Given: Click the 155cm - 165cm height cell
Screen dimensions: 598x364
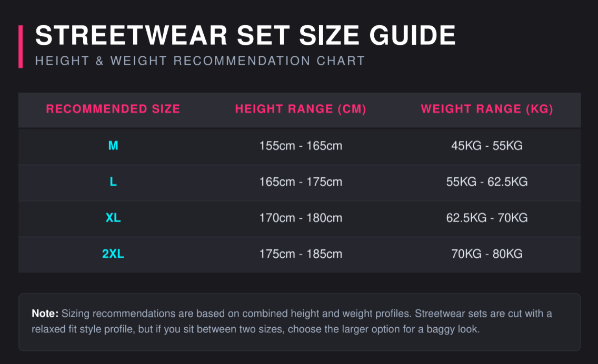Looking at the screenshot, I should [301, 146].
